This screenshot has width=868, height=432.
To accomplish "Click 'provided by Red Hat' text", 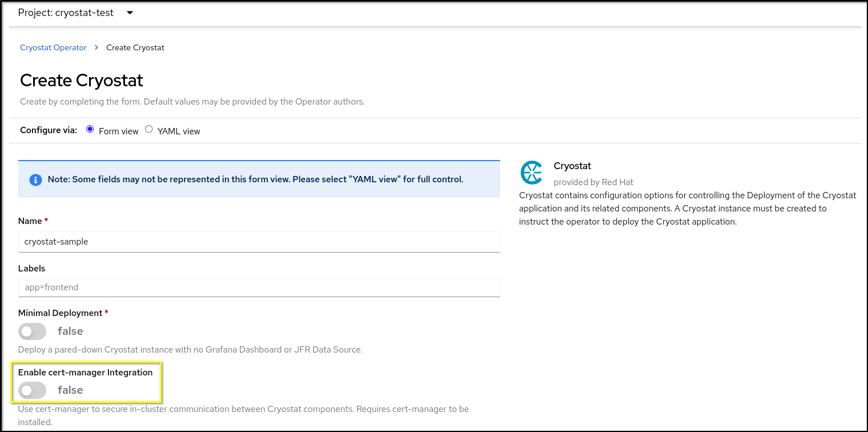I will 593,182.
